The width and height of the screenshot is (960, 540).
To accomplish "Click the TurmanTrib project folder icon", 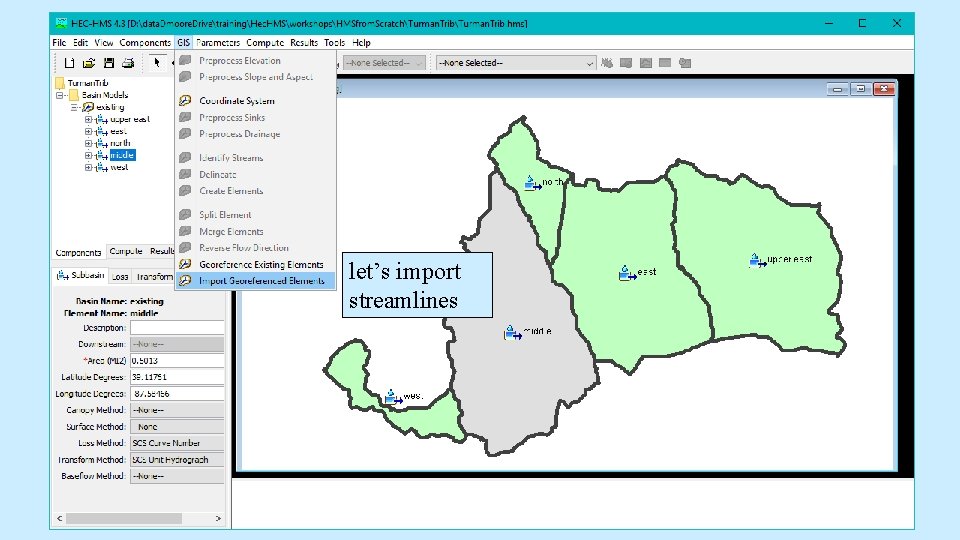I will pyautogui.click(x=59, y=83).
